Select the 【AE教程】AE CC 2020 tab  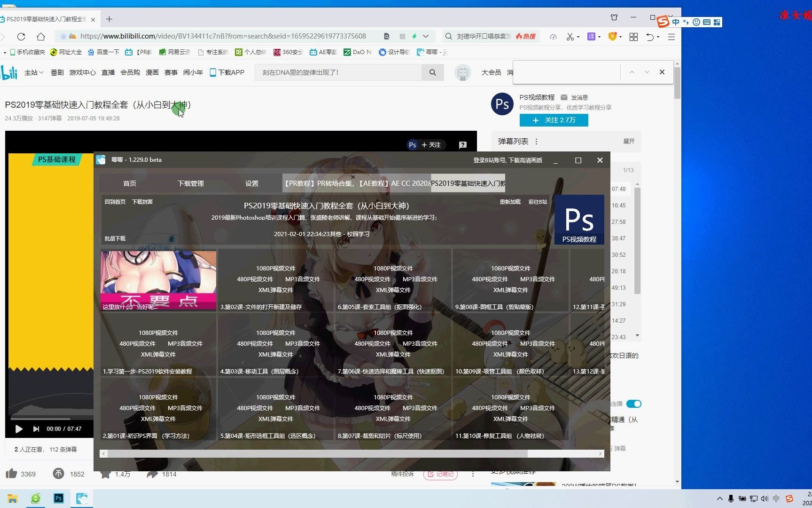[x=394, y=183]
